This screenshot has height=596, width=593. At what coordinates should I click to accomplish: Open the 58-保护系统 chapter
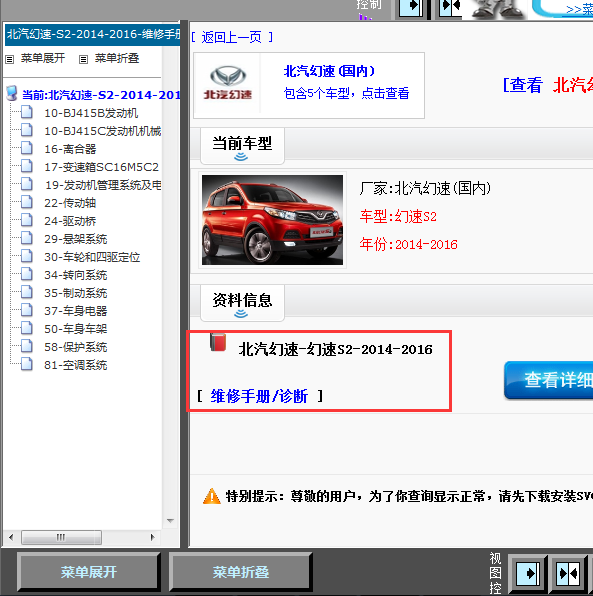76,347
